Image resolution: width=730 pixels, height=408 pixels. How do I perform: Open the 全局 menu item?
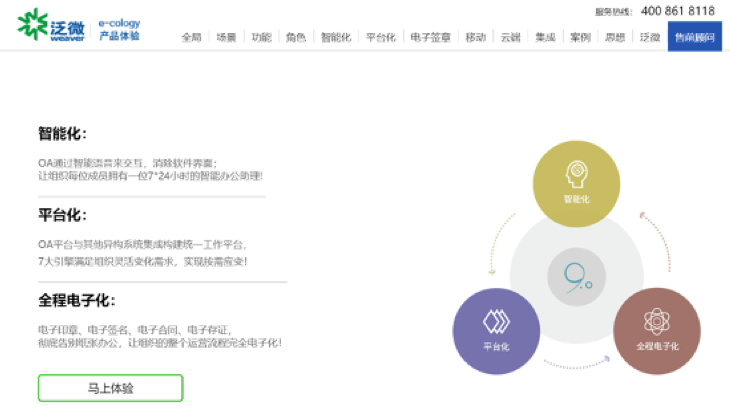pyautogui.click(x=191, y=37)
